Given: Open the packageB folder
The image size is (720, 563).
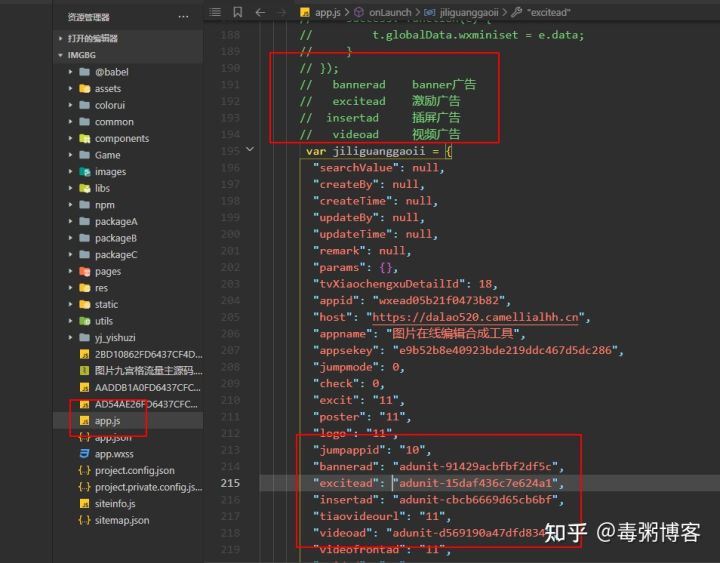Looking at the screenshot, I should (116, 238).
